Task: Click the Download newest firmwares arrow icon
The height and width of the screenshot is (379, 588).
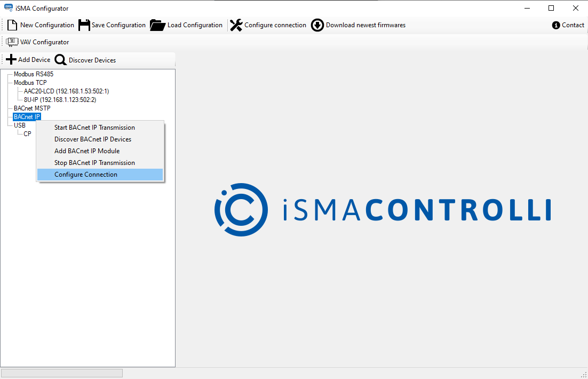Action: click(317, 25)
